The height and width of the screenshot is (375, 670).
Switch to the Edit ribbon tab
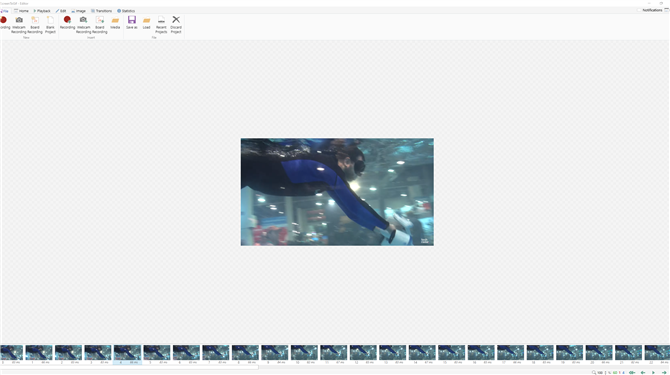click(61, 11)
